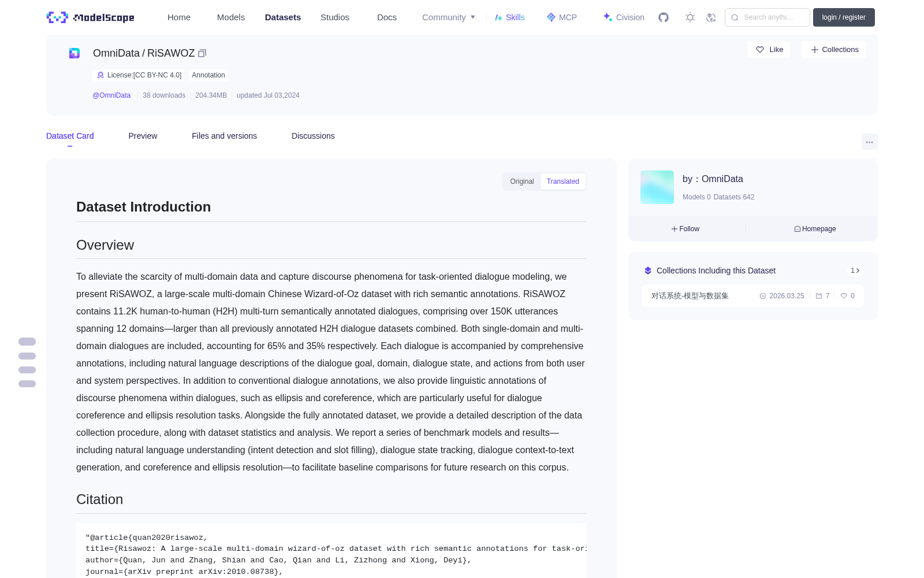Toggle the light/dark theme icon
The height and width of the screenshot is (578, 924).
(x=690, y=17)
